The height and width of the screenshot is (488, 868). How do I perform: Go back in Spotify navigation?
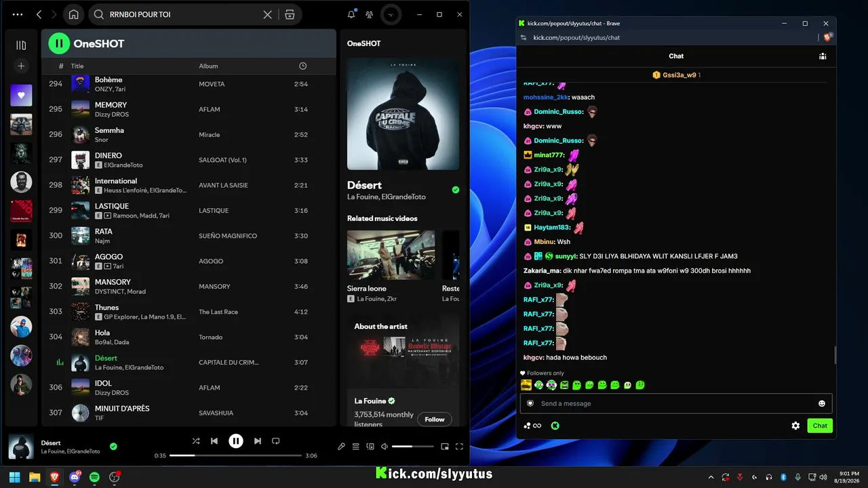coord(39,14)
